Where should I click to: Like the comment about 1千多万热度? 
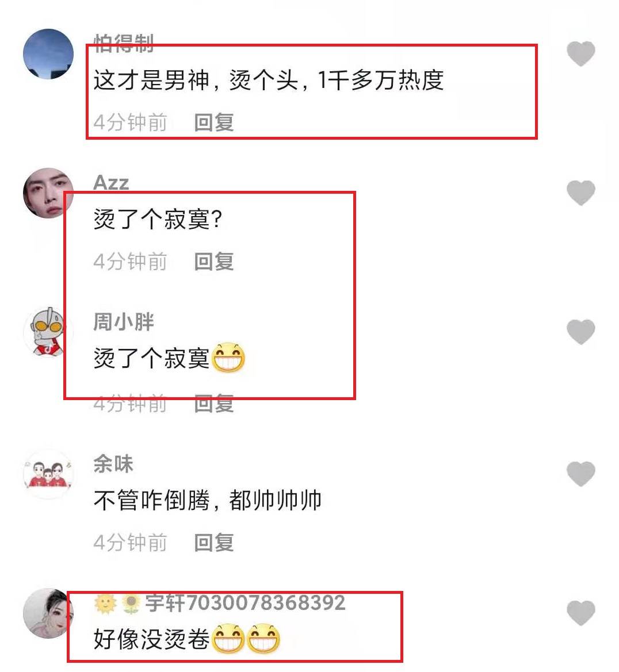tap(580, 53)
